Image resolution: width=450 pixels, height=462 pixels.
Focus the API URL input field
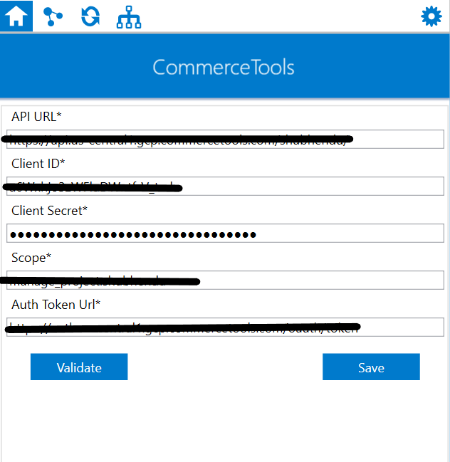pyautogui.click(x=225, y=139)
